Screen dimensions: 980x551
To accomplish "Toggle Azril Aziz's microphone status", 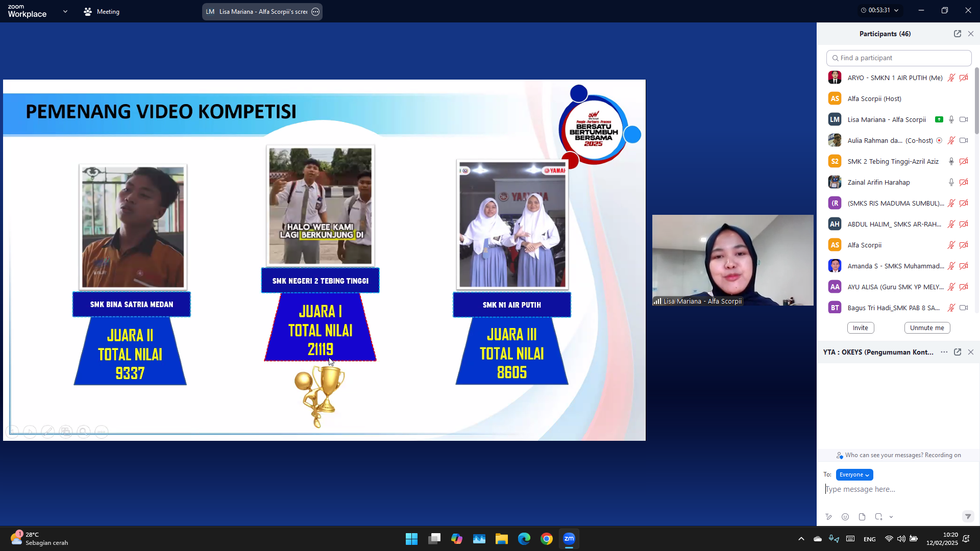I will [x=951, y=161].
